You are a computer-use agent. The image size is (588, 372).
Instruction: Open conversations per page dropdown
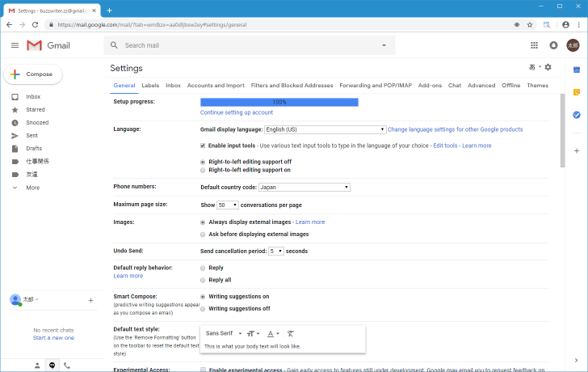[x=227, y=205]
